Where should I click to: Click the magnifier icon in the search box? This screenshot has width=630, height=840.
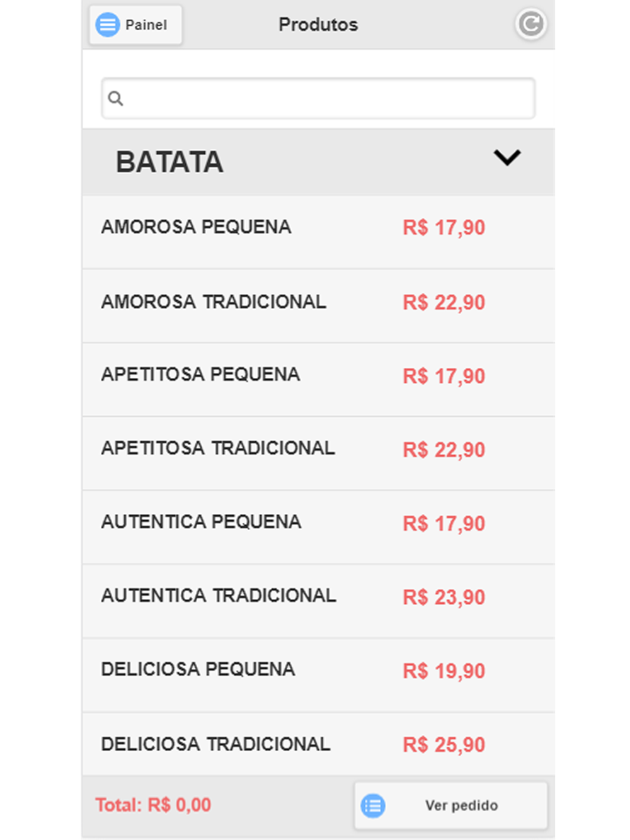(115, 98)
